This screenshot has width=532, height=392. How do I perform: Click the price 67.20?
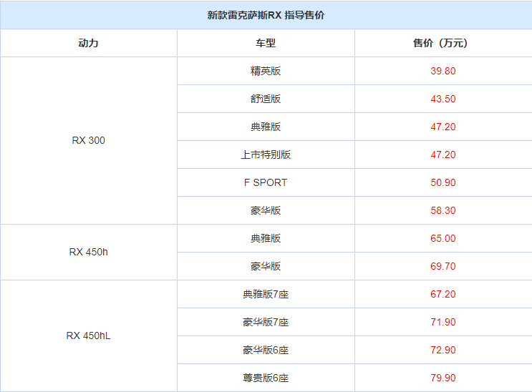tap(443, 294)
